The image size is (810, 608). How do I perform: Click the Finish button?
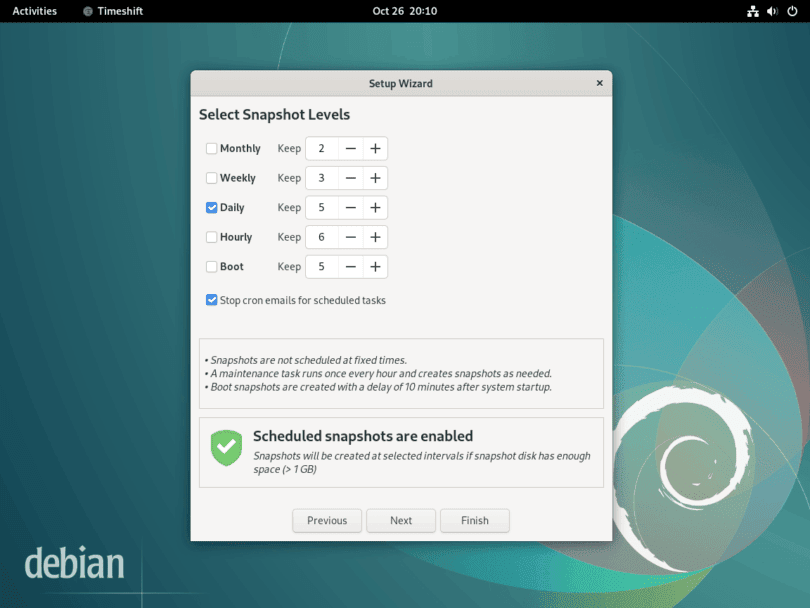474,520
